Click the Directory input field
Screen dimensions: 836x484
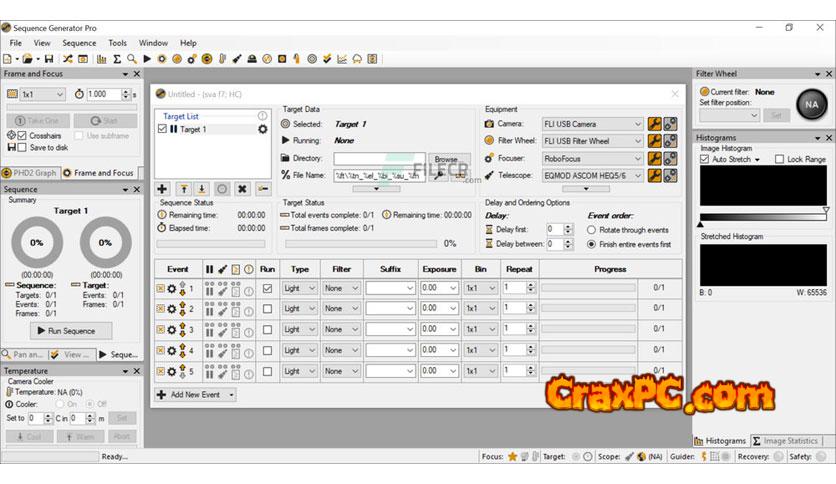tap(372, 159)
